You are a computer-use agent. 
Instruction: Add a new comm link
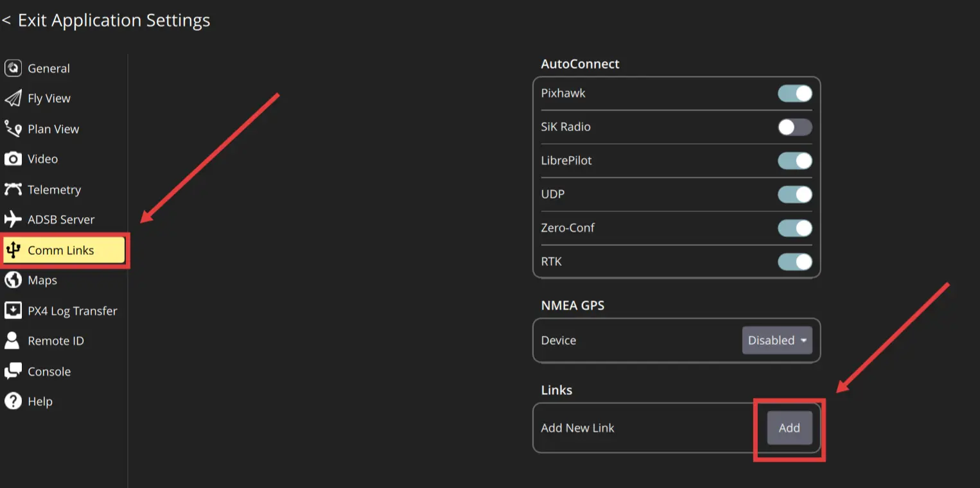[789, 428]
